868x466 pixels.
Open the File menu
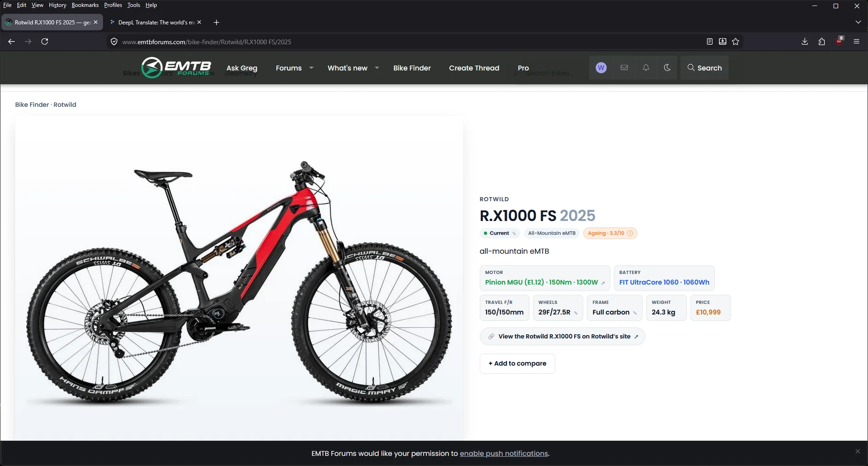click(x=7, y=5)
